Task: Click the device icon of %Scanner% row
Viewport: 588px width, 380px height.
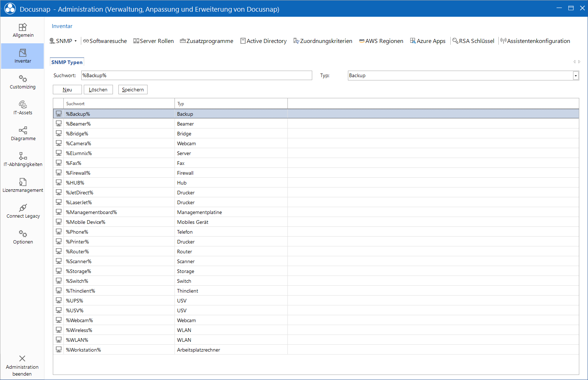Action: [59, 261]
